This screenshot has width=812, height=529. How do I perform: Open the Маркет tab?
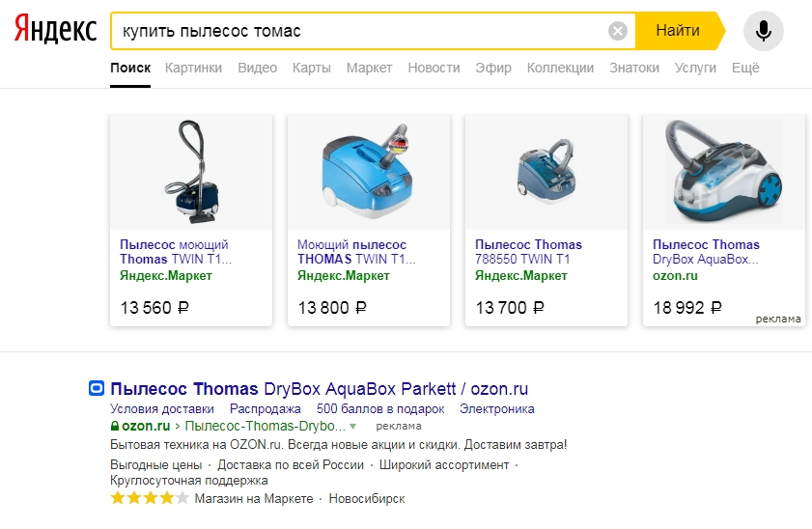pos(369,68)
